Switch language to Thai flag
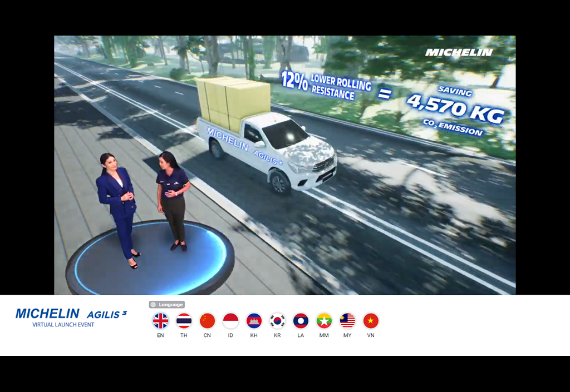 184,321
